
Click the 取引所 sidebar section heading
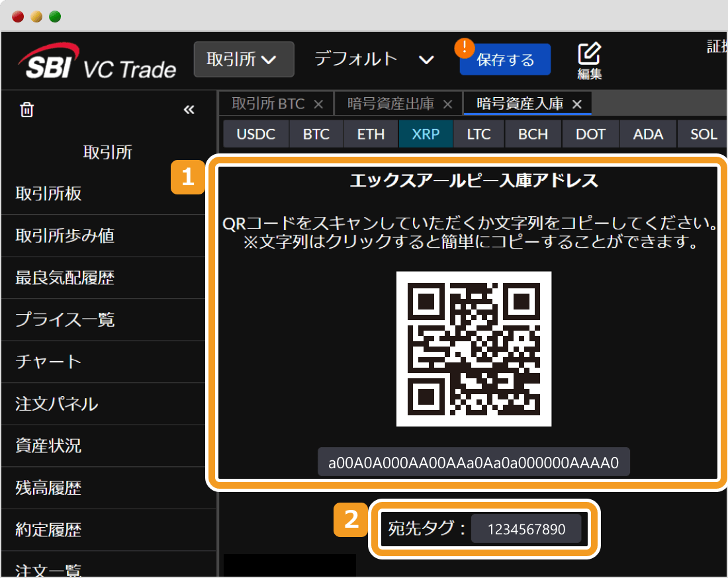pyautogui.click(x=108, y=152)
